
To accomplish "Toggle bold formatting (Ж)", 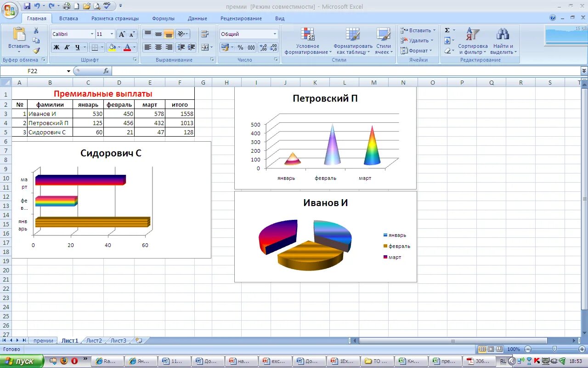I will pos(57,47).
